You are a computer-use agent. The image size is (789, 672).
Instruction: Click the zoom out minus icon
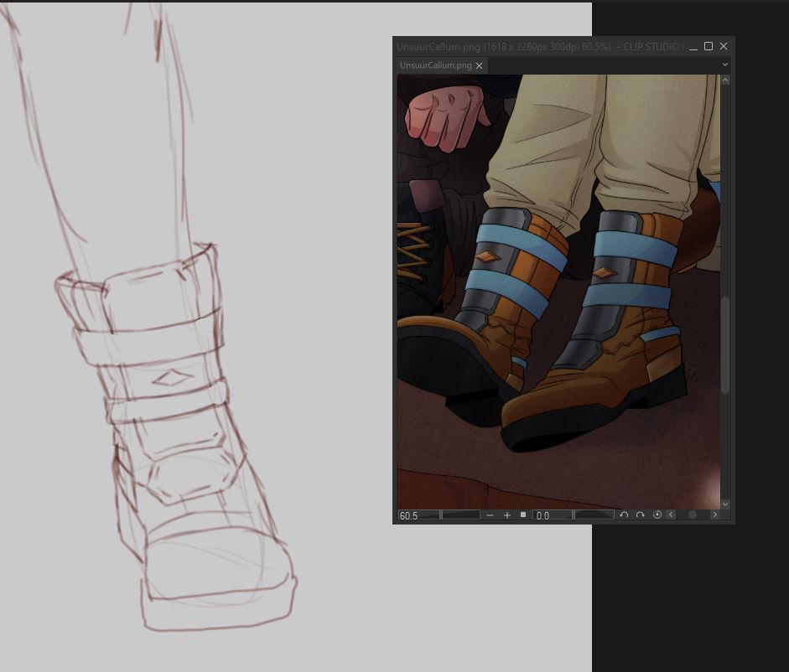pyautogui.click(x=491, y=515)
